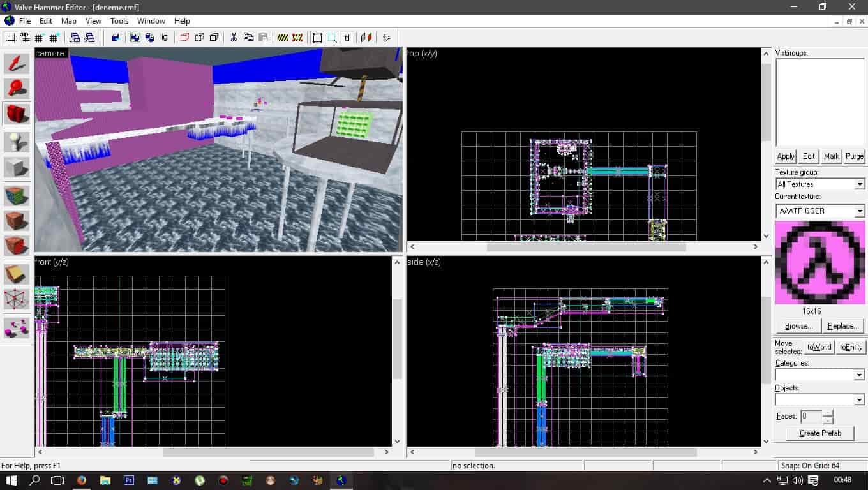Toggle the 3D grid display
This screenshot has height=490, width=868.
click(26, 38)
